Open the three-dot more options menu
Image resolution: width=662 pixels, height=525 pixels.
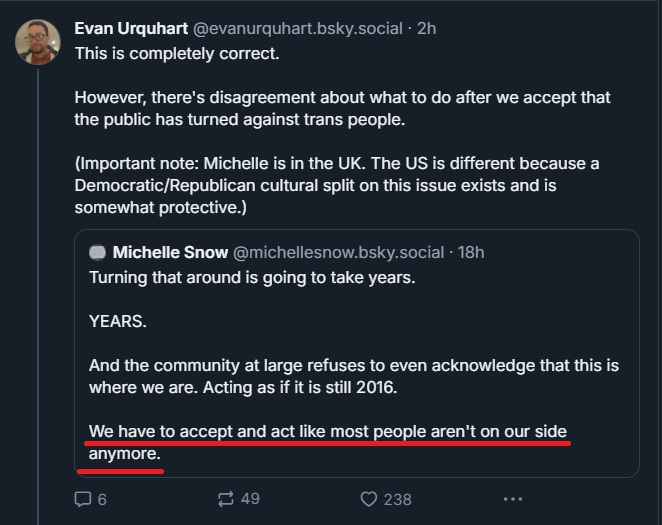(x=513, y=498)
